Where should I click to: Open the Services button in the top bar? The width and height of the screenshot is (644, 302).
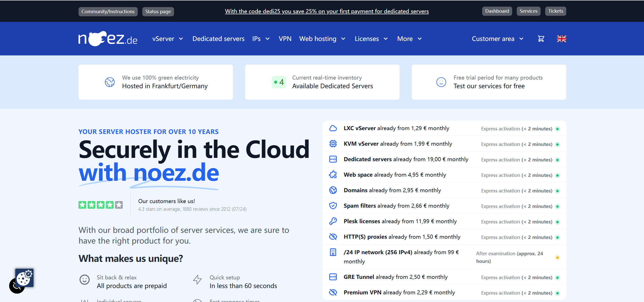point(529,11)
